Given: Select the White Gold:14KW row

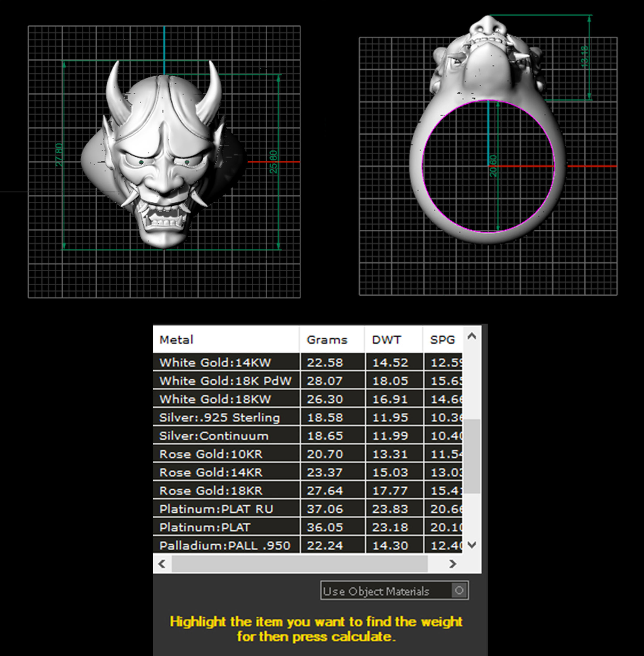Looking at the screenshot, I should [x=308, y=362].
